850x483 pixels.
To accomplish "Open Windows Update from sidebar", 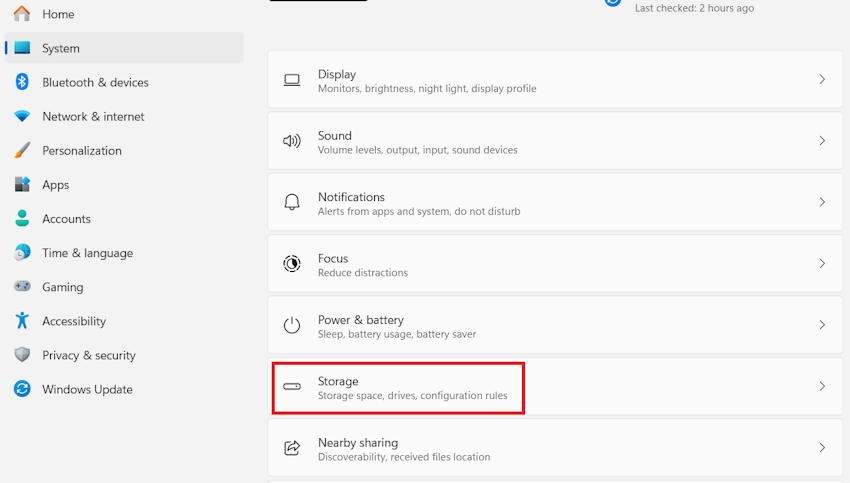I will [x=87, y=389].
